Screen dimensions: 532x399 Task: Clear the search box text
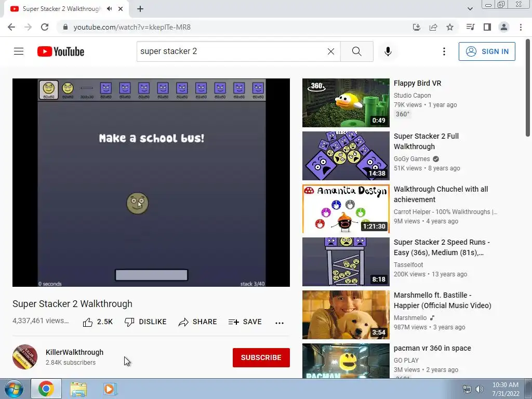tap(331, 51)
